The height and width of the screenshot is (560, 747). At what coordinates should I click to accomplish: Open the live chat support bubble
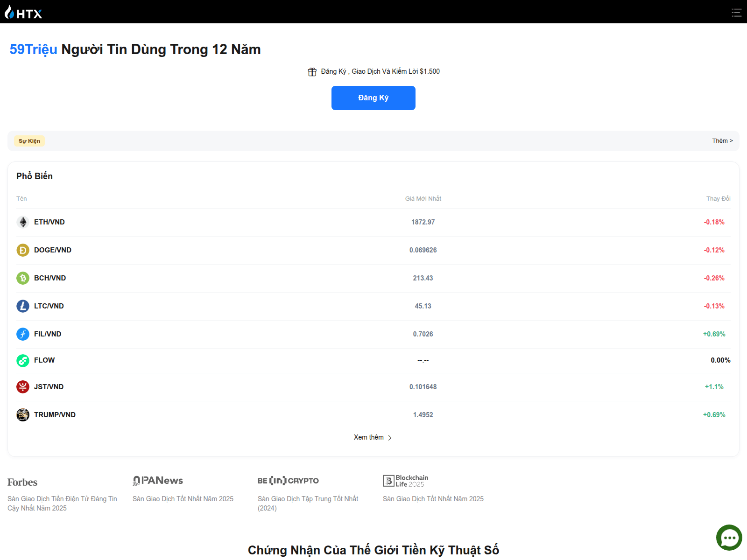729,538
